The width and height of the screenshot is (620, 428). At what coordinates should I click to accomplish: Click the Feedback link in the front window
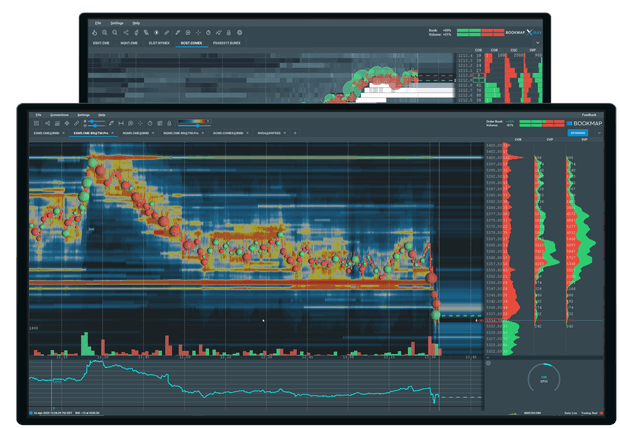pyautogui.click(x=588, y=115)
